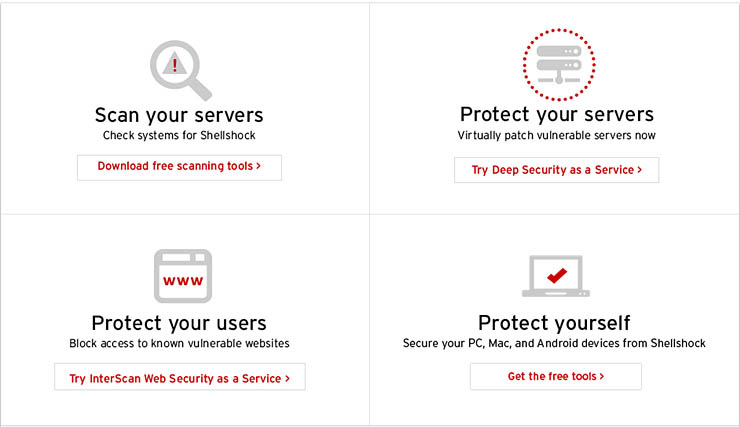Screen dimensions: 740x427
Task: Click the red checkmark on laptop screen
Action: (557, 272)
